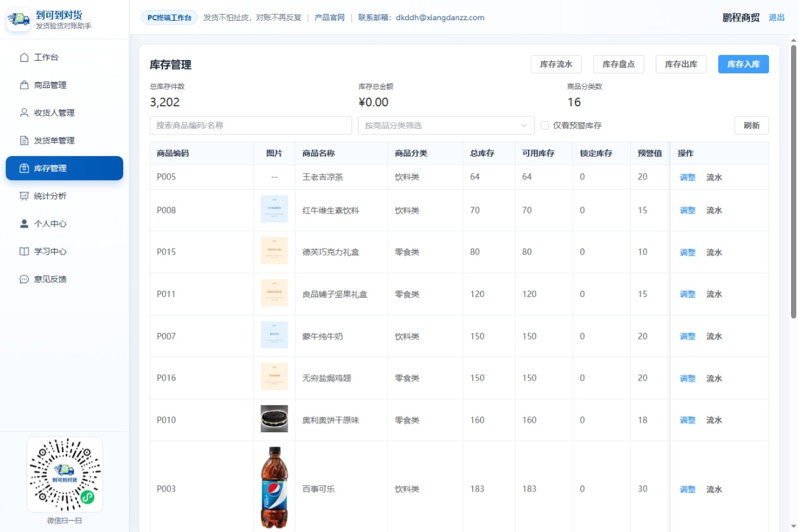Click the inventory box icon for 库存管理
Screen dimensions: 798x532
tap(25, 169)
